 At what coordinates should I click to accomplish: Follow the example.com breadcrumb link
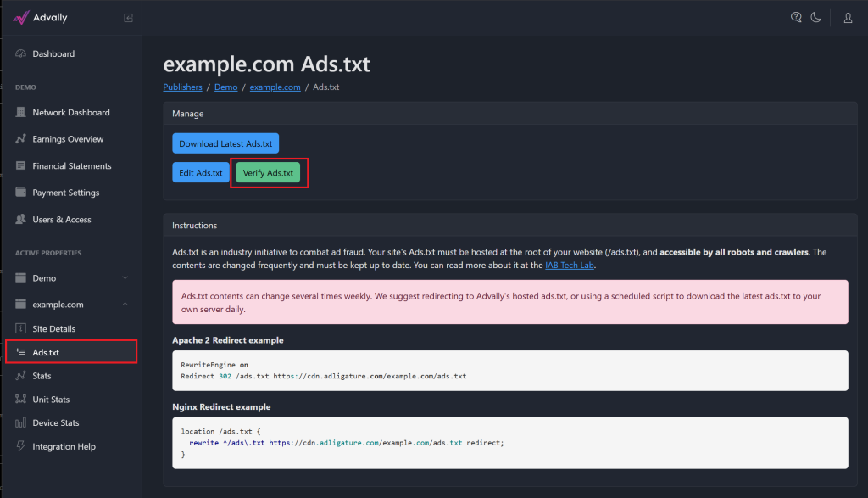(x=275, y=87)
